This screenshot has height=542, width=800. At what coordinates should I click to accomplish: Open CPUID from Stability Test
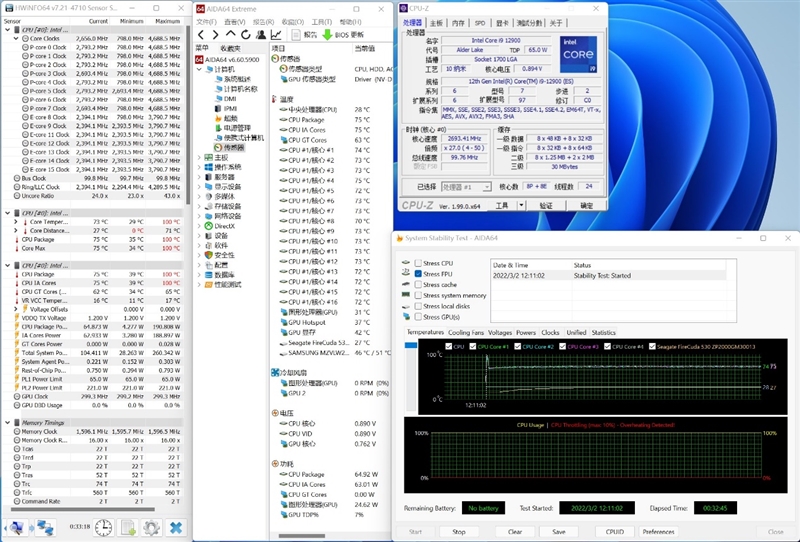tap(615, 531)
